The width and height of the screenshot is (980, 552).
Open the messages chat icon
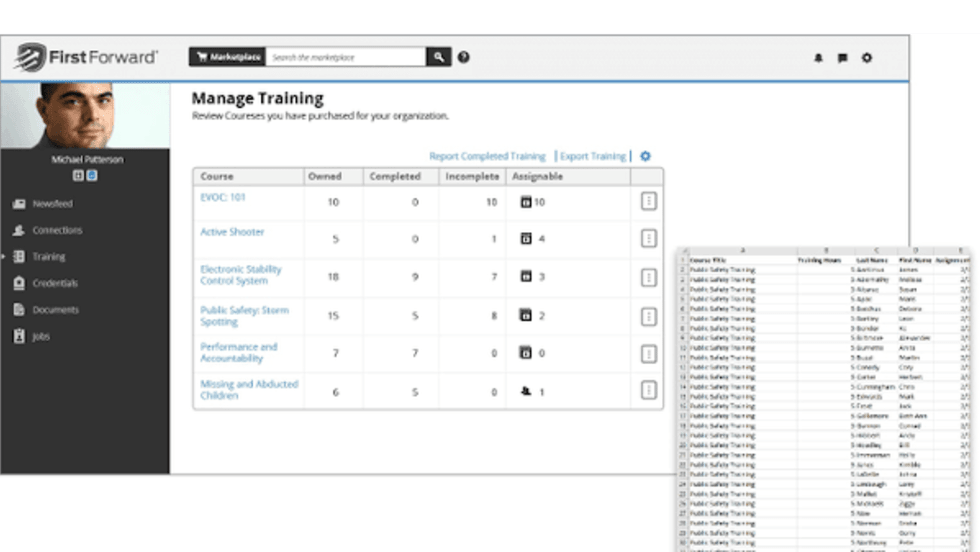point(842,58)
